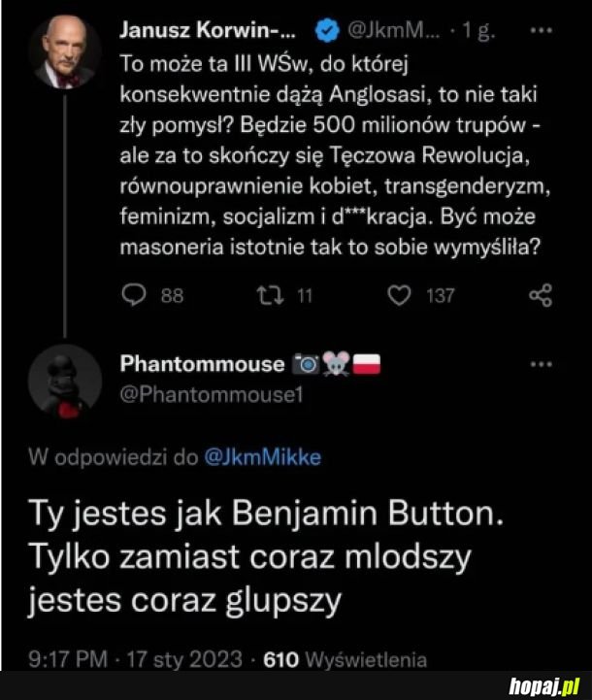The height and width of the screenshot is (700, 592).
Task: Like the tweet with 137 hearts
Action: coord(398,296)
